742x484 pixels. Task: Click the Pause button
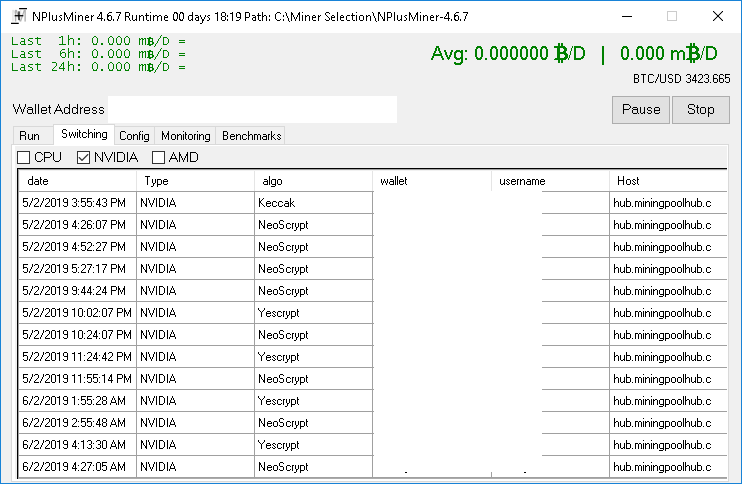[x=641, y=110]
